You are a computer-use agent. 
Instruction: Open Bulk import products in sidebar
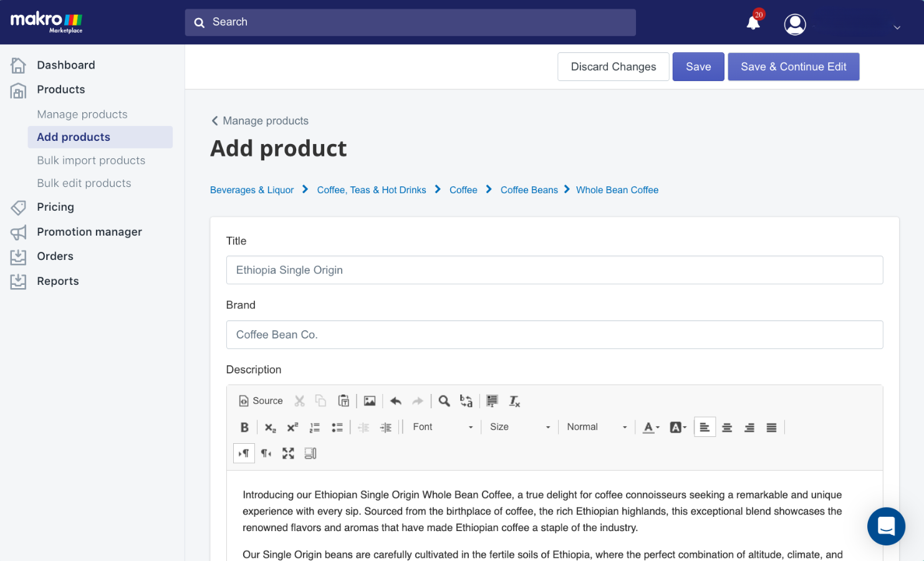(91, 160)
